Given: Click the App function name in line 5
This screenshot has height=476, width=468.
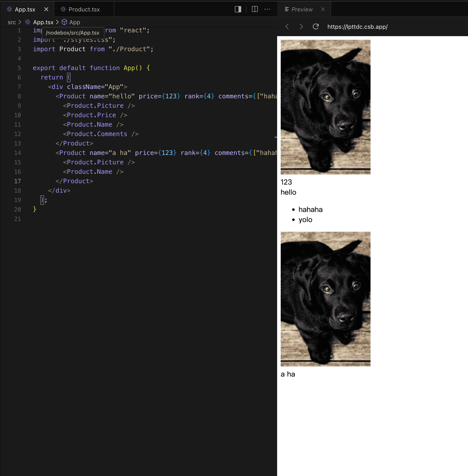Looking at the screenshot, I should pyautogui.click(x=129, y=68).
